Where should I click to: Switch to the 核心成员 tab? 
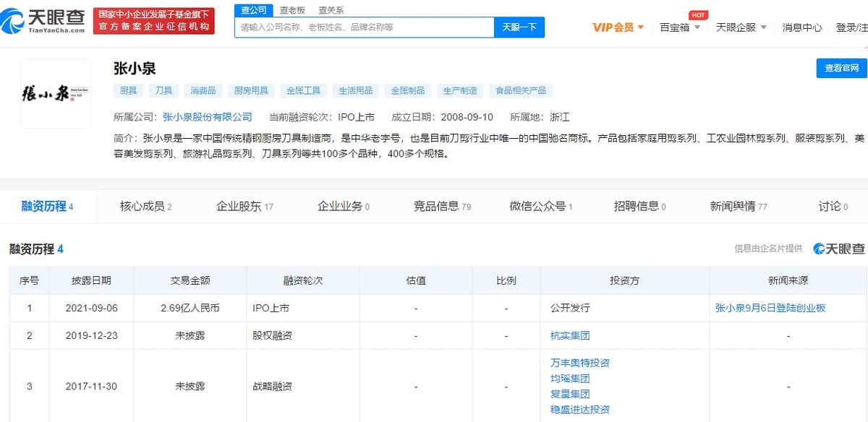coord(145,207)
